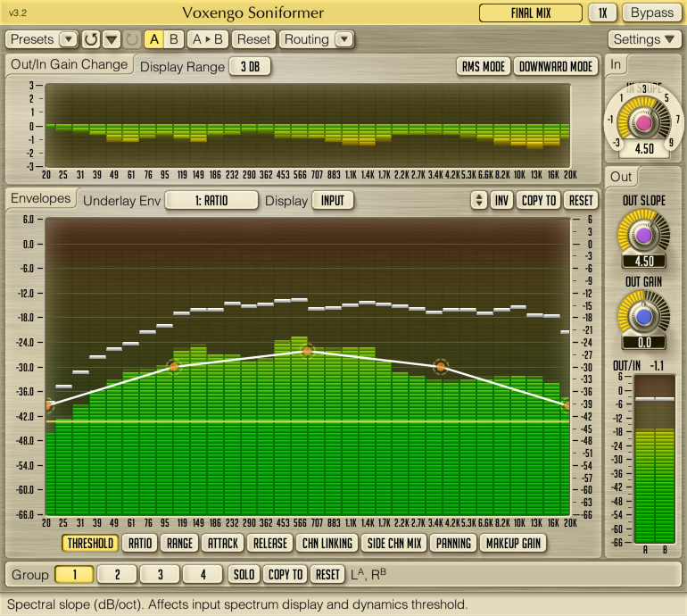Image resolution: width=687 pixels, height=616 pixels.
Task: Select the CHN LINKING envelope tab
Action: (x=327, y=543)
